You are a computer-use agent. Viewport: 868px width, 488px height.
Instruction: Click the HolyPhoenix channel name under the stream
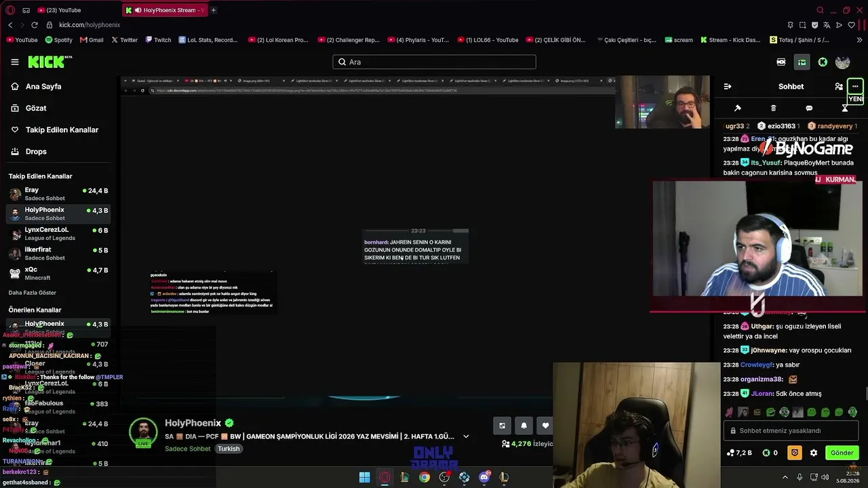point(193,423)
